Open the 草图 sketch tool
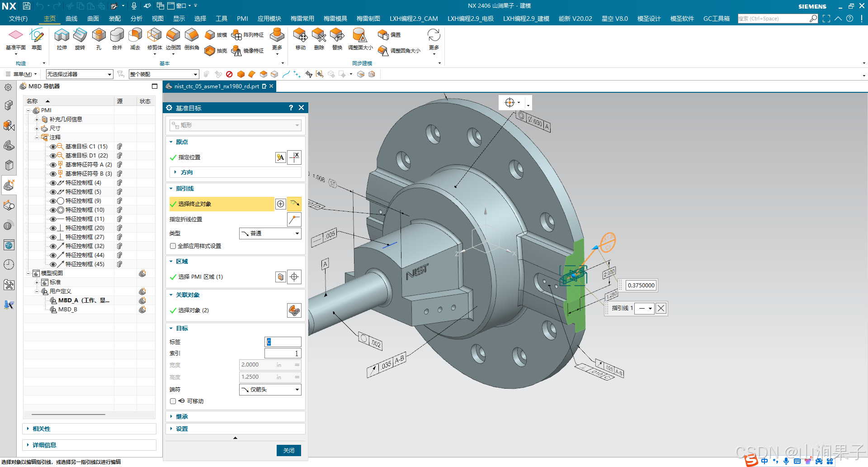Viewport: 868px width, 467px height. [37, 39]
